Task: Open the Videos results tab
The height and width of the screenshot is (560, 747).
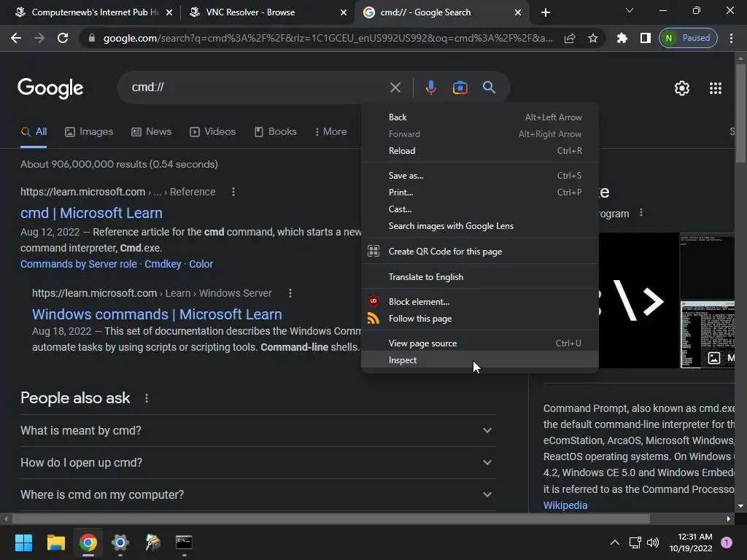Action: (212, 132)
